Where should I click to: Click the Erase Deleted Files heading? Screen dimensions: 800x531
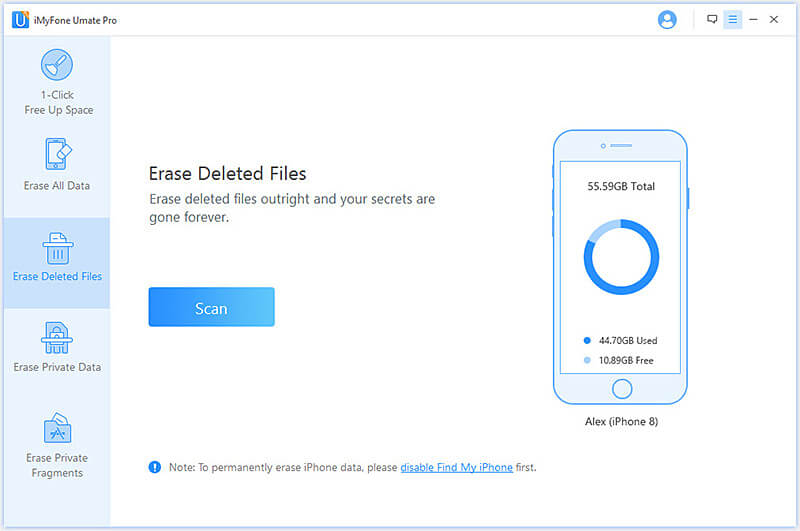click(228, 174)
